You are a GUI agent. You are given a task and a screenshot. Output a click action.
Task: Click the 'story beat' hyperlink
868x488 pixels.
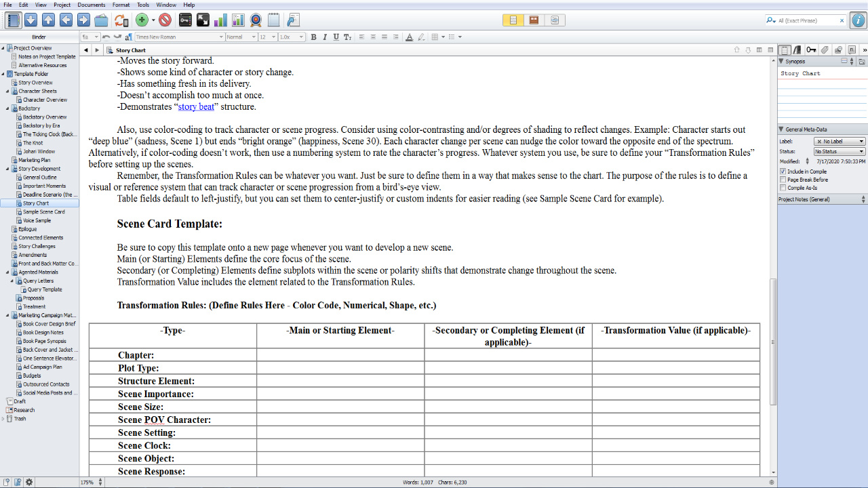(196, 106)
